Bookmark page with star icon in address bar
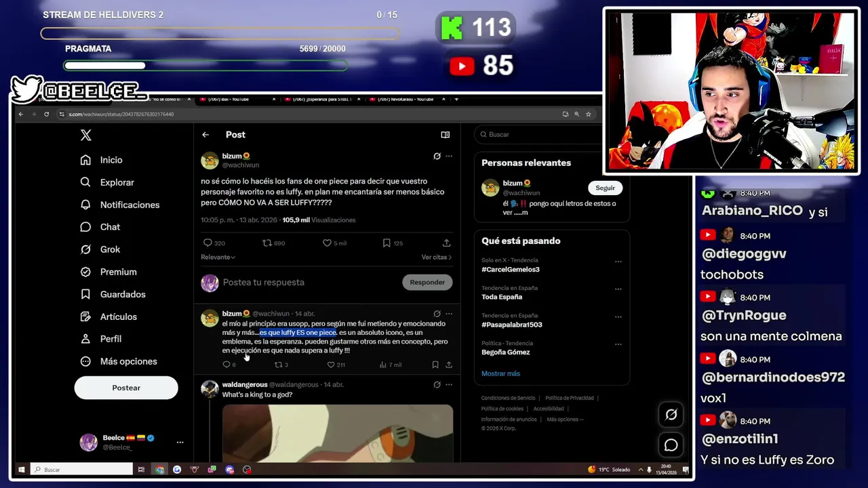This screenshot has height=488, width=868. pyautogui.click(x=589, y=115)
